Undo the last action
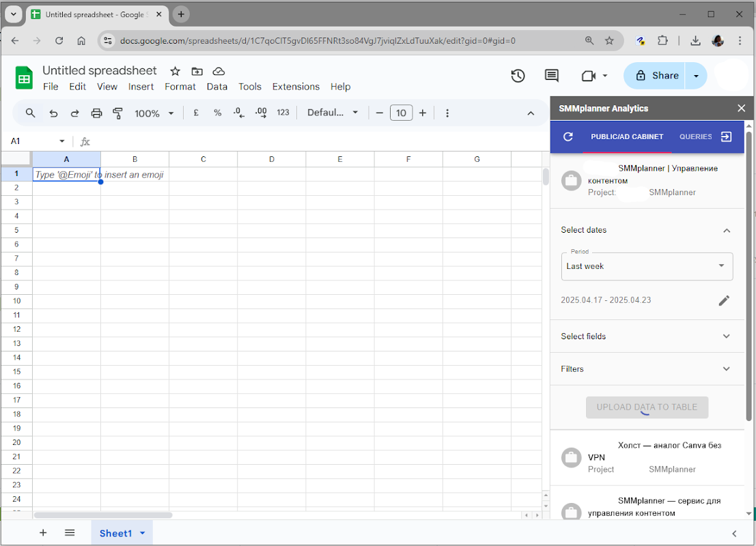The image size is (756, 546). click(53, 113)
